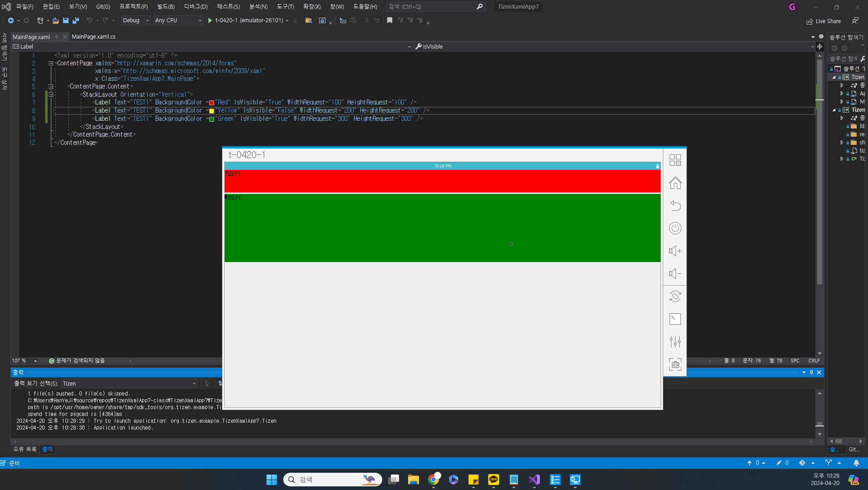Viewport: 868px width, 490px height.
Task: Open emulator shell terminal icon
Action: (675, 319)
